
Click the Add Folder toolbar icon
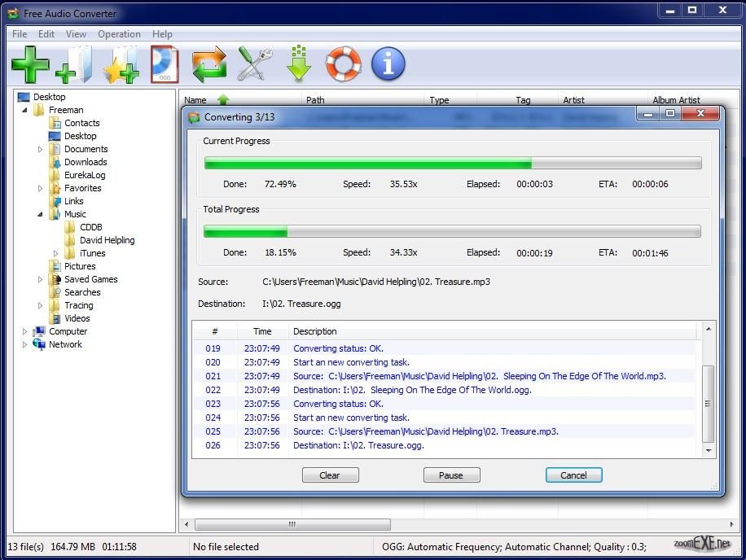click(x=74, y=64)
